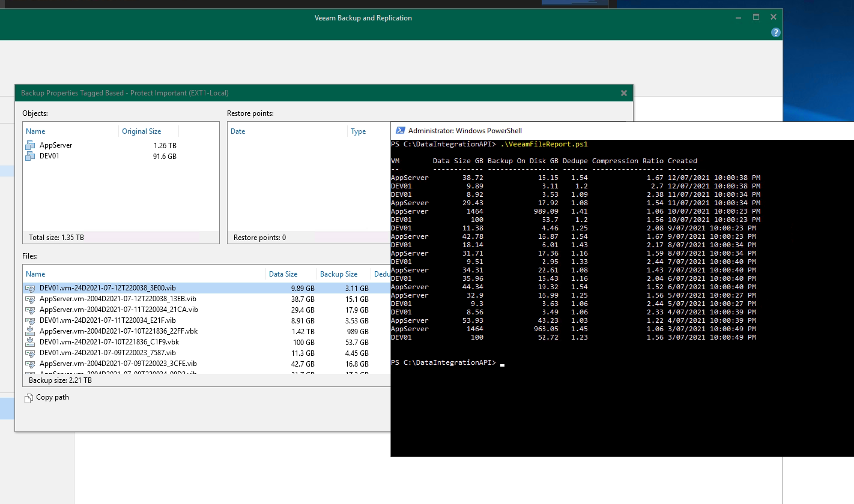Click icon of AppServer 22FF.vbk full backup
854x504 pixels.
(x=30, y=331)
